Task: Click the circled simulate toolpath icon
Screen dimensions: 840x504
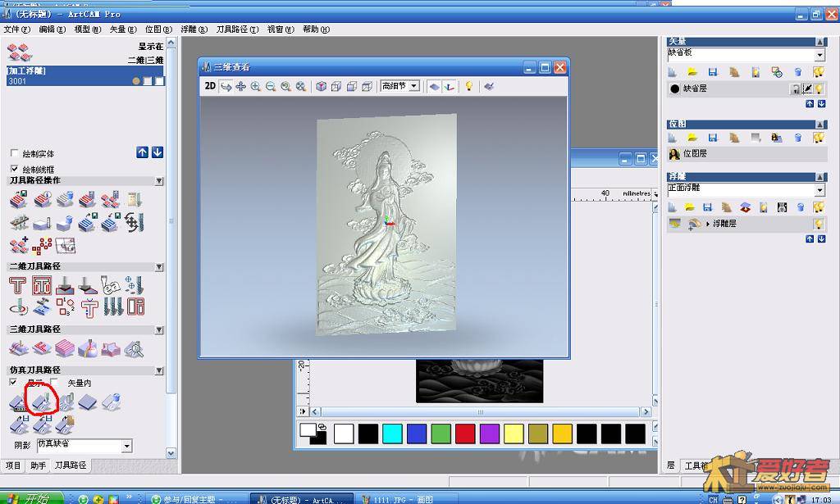Action: pos(42,402)
